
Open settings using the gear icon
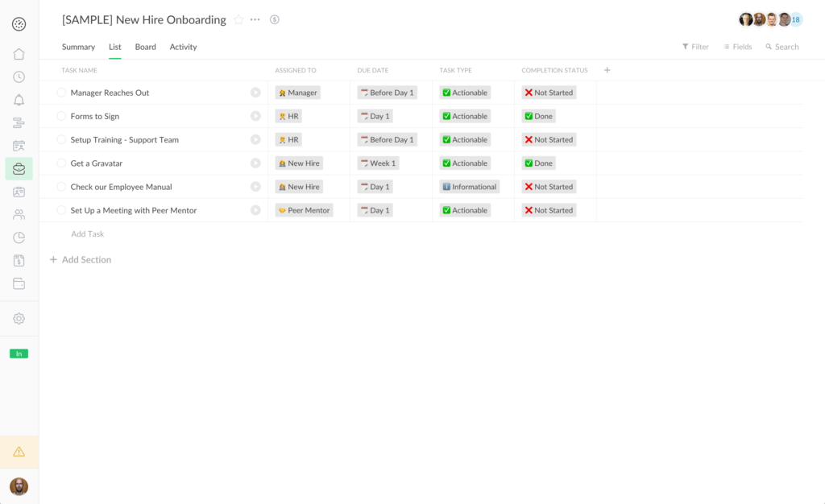19,318
